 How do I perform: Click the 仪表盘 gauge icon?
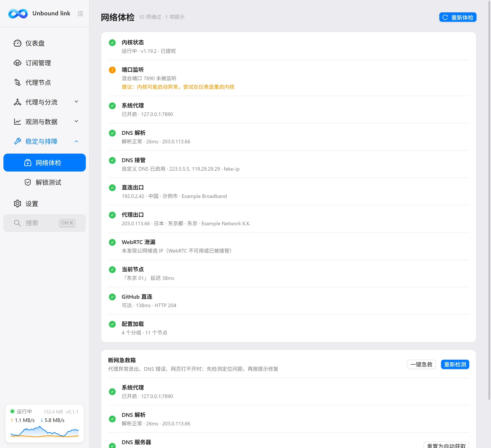coord(18,43)
